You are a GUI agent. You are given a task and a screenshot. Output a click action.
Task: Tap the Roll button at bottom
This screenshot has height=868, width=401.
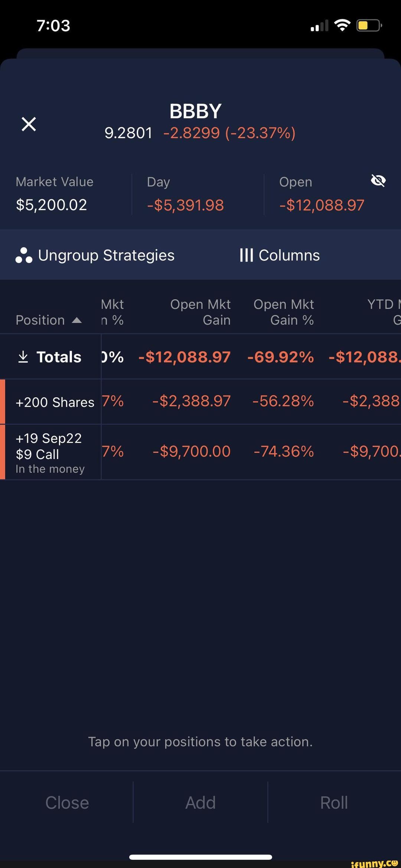pos(334,803)
